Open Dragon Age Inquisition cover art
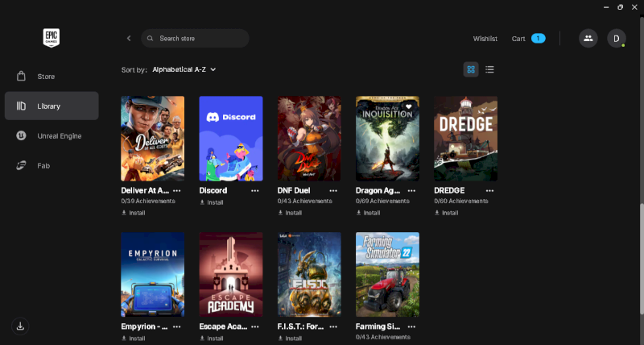The image size is (644, 345). tap(387, 139)
